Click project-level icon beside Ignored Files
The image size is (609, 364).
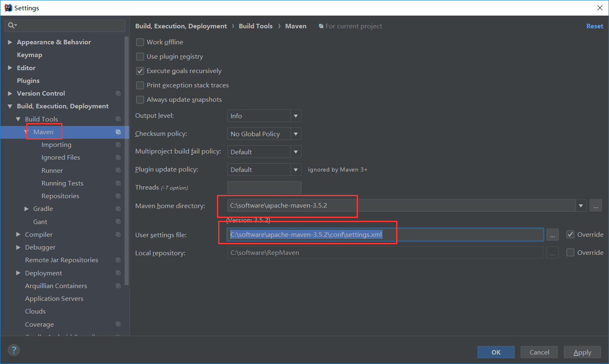118,158
